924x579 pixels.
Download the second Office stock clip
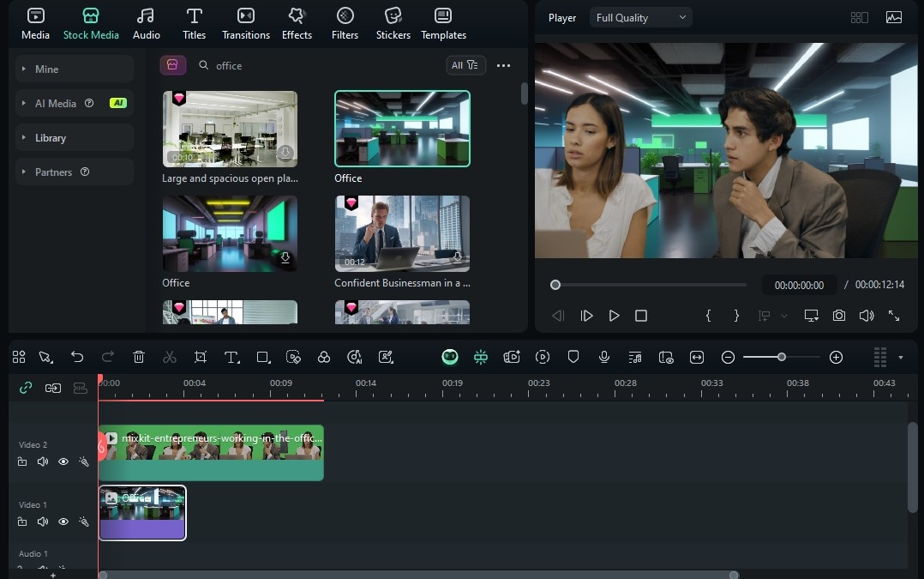[x=285, y=257]
